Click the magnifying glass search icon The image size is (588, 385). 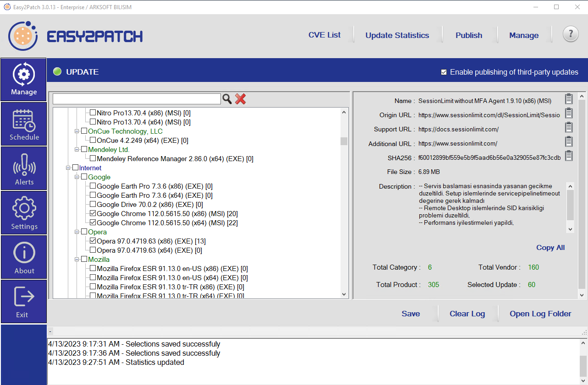coord(227,99)
